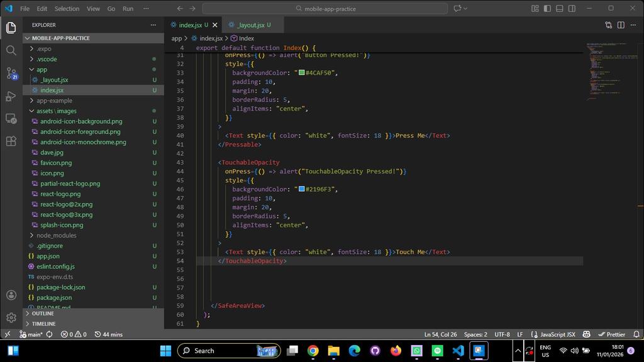Expand the TIMELINE section
Viewport: 644px width, 362px height.
94,324
